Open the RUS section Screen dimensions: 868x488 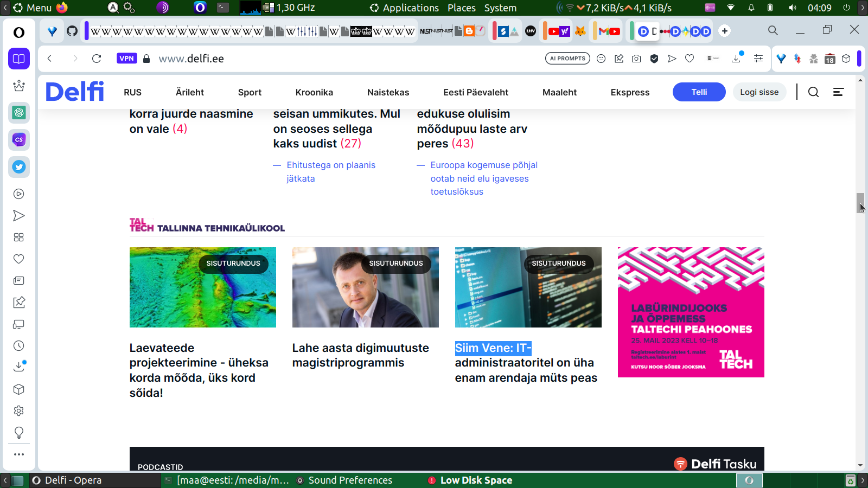pyautogui.click(x=132, y=92)
